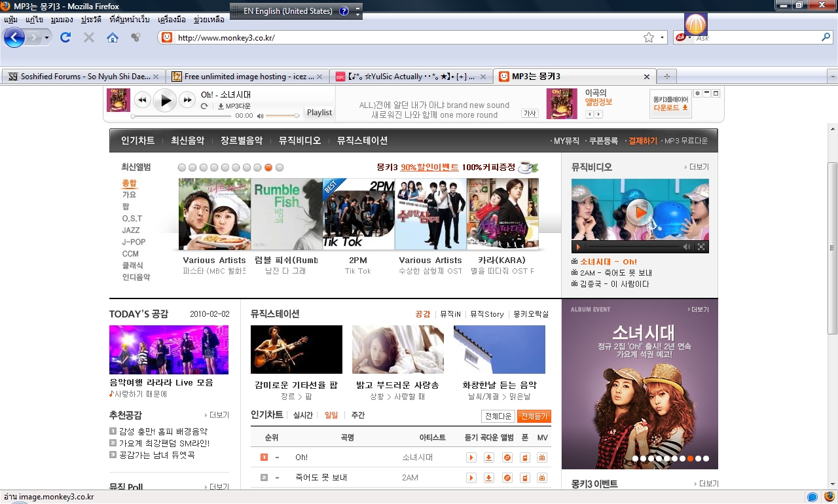Switch to Soshified Forums tab

pos(85,77)
